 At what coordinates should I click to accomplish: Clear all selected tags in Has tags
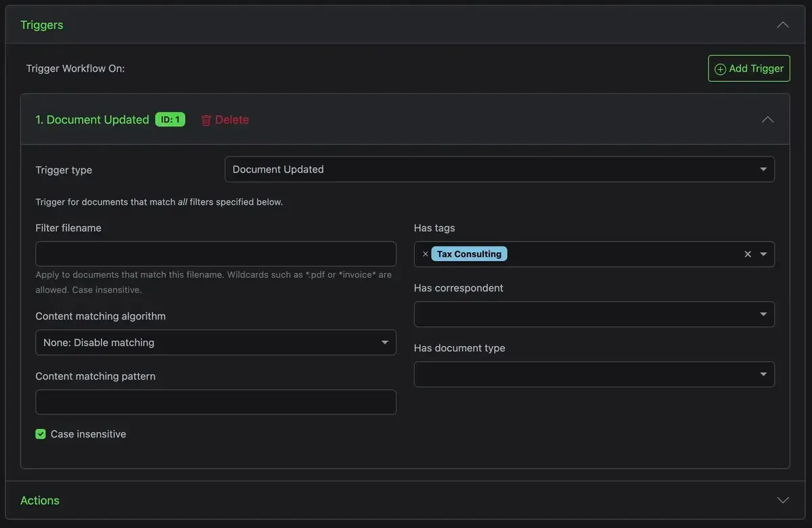[748, 254]
